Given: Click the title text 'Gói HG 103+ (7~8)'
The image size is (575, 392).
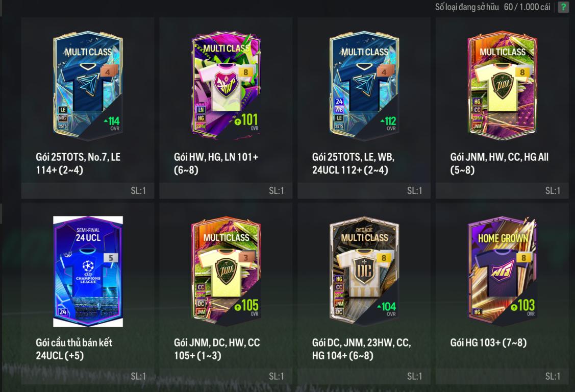Looking at the screenshot, I should coord(488,342).
